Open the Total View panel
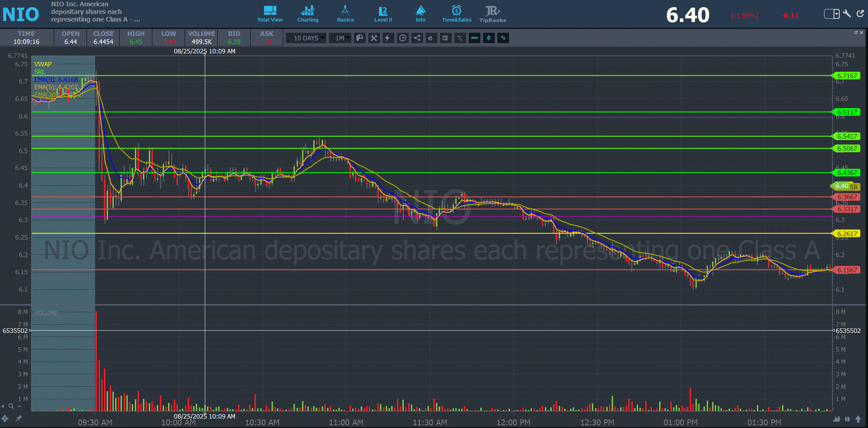The height and width of the screenshot is (428, 868). [x=270, y=14]
